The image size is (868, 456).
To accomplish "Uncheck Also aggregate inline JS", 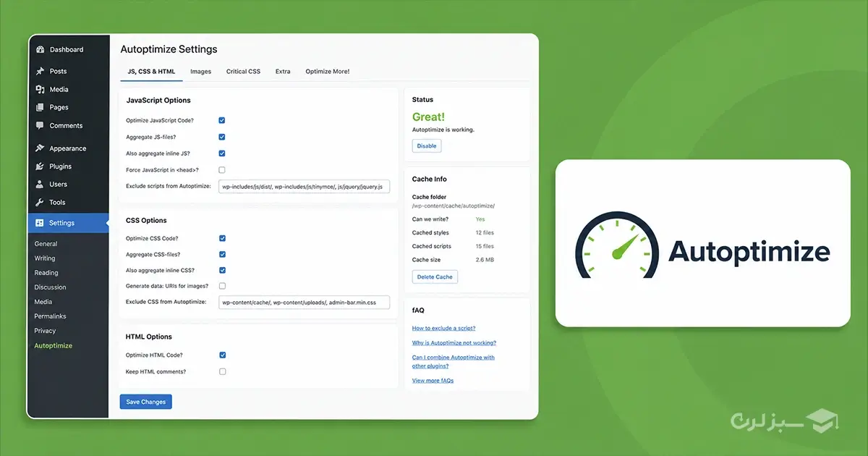I will (222, 153).
